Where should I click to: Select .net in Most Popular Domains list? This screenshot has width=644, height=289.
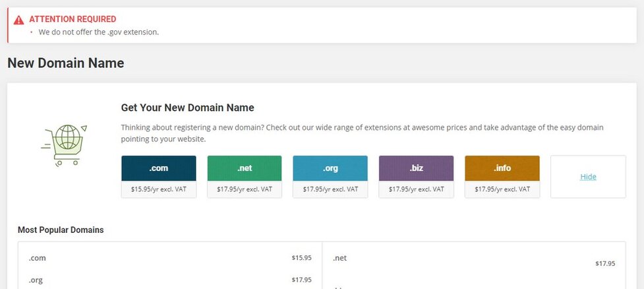[340, 258]
